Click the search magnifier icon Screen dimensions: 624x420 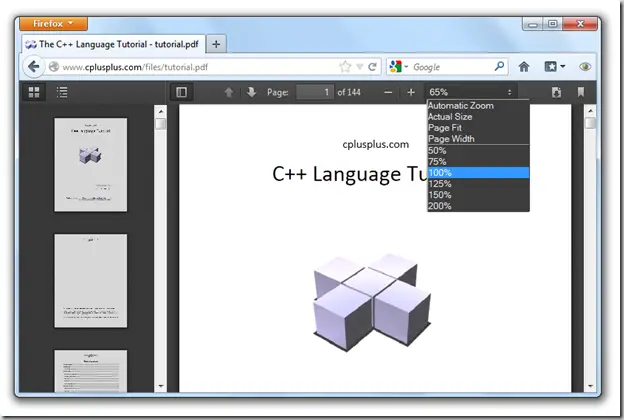499,66
